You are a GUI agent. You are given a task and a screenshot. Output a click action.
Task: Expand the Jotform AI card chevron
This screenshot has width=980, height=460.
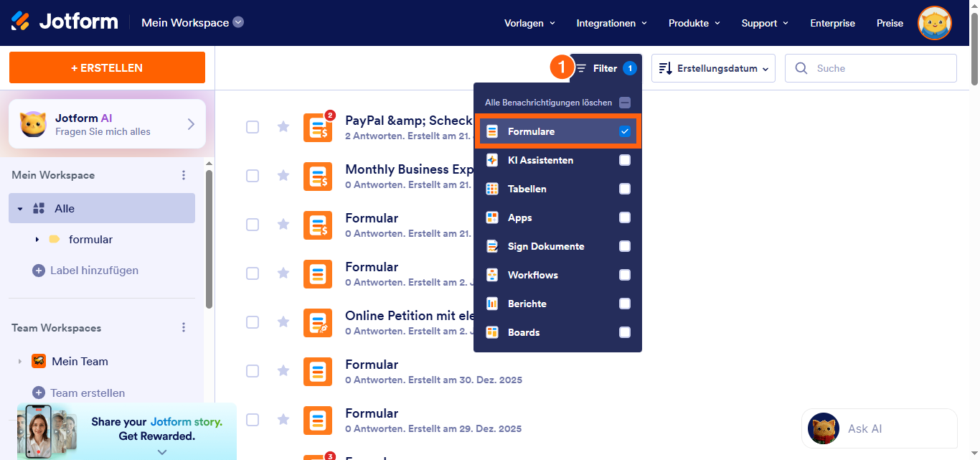coord(191,124)
